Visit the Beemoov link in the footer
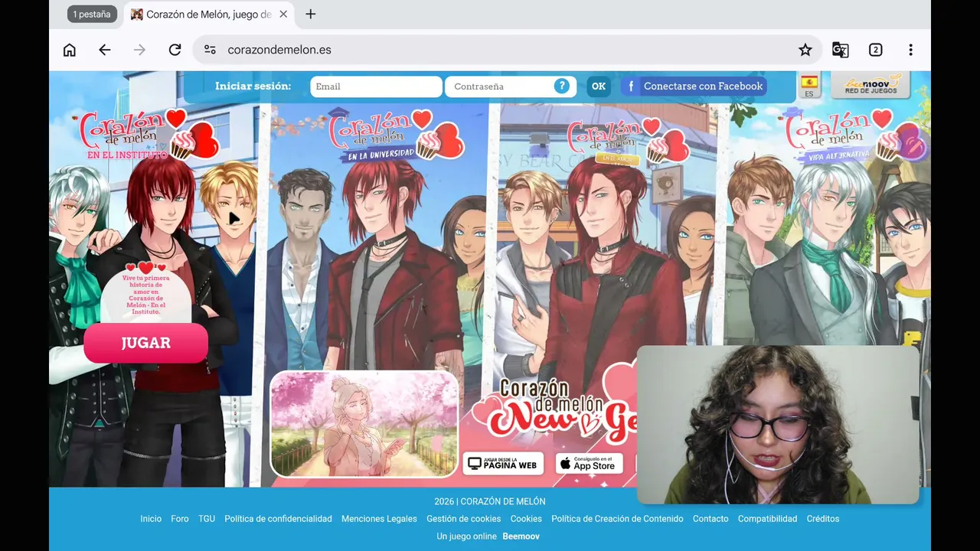This screenshot has width=980, height=551. click(x=521, y=536)
